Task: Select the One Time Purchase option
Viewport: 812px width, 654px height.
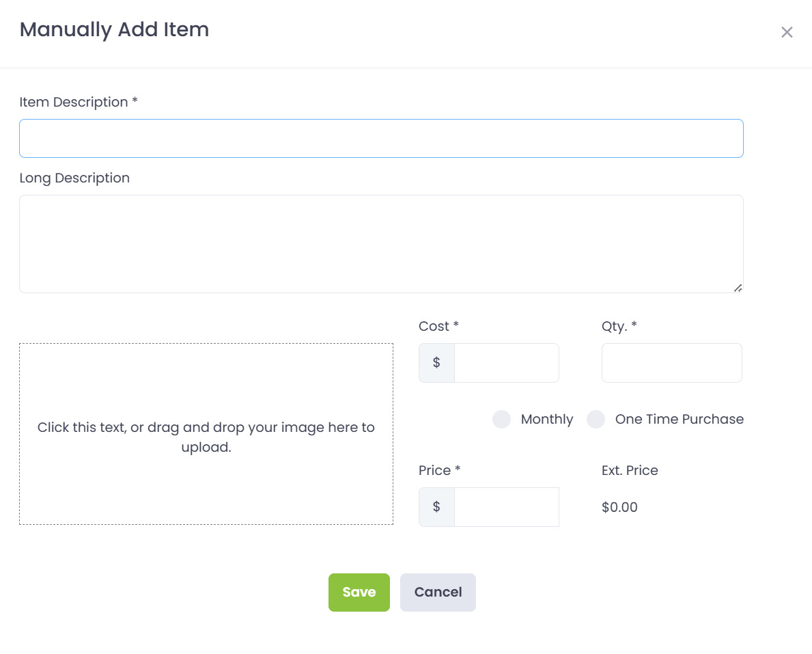Action: (x=596, y=420)
